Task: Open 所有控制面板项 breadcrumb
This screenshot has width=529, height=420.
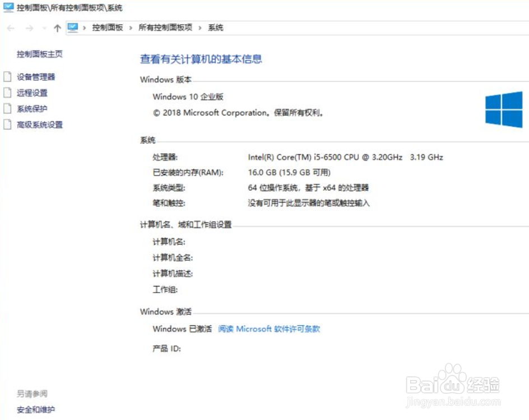Action: point(165,27)
